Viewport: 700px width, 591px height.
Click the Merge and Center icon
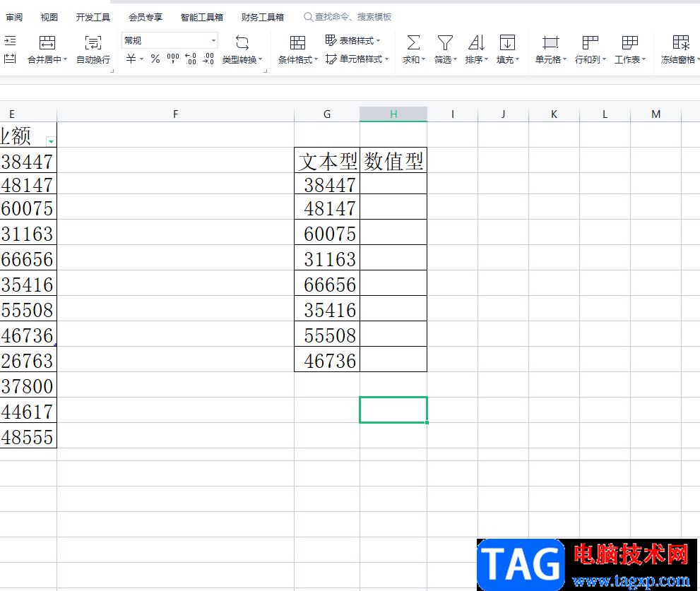pyautogui.click(x=47, y=43)
